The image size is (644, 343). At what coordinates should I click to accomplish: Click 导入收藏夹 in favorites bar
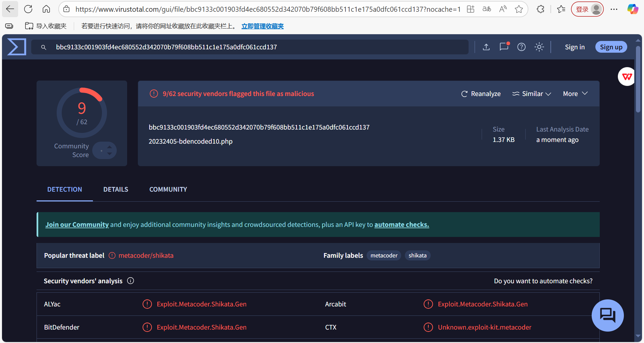pyautogui.click(x=46, y=26)
